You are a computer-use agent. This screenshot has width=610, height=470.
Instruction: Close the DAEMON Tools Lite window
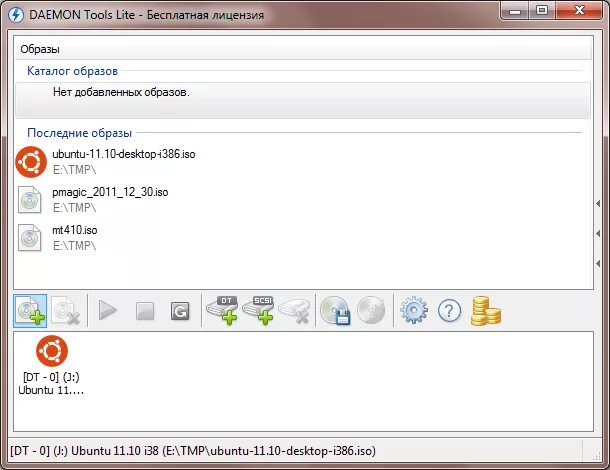click(x=580, y=11)
